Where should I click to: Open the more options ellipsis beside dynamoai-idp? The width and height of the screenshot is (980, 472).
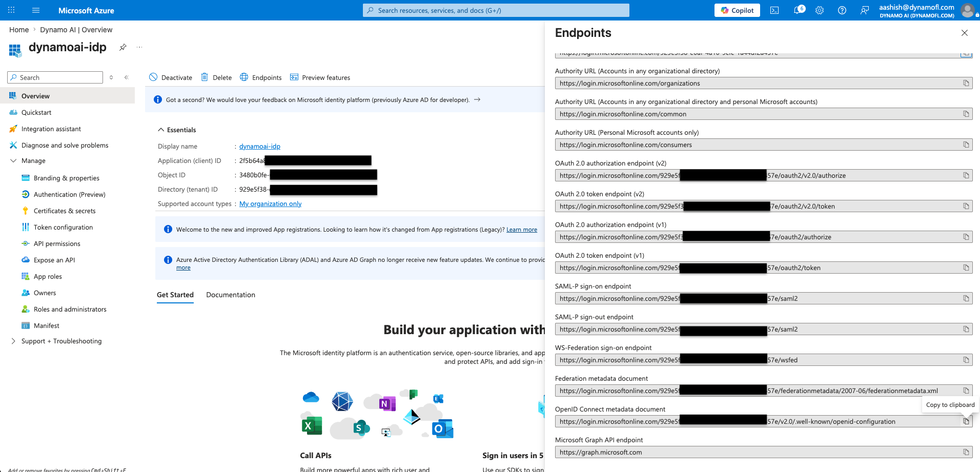tap(139, 47)
